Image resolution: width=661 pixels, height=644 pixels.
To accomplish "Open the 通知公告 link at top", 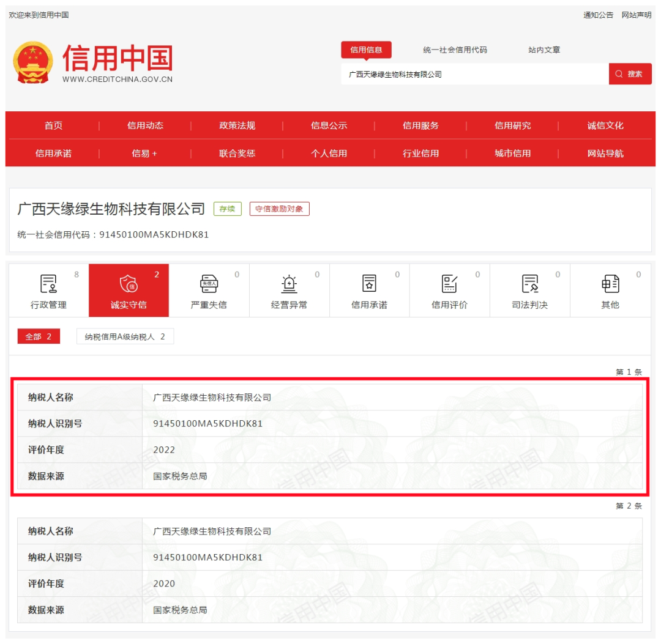I will pyautogui.click(x=598, y=15).
